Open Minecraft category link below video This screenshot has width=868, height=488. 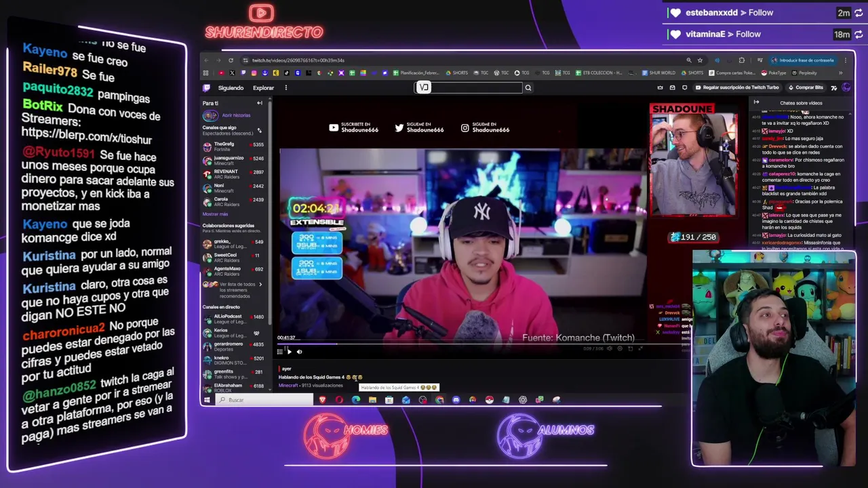pyautogui.click(x=288, y=385)
